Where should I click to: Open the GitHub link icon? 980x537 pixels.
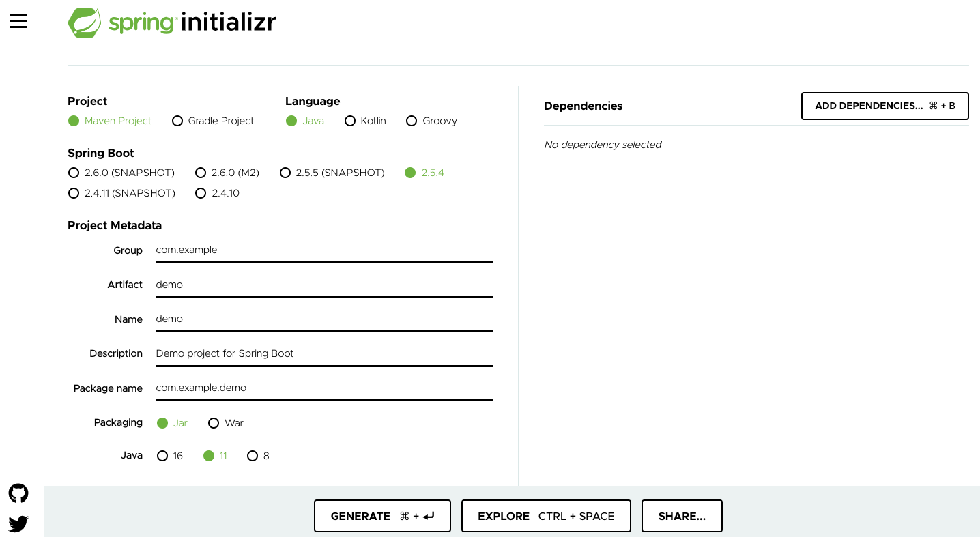18,493
